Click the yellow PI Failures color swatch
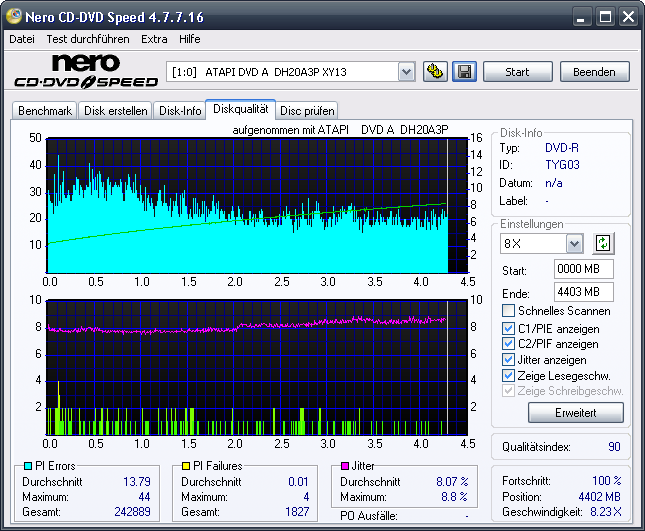This screenshot has height=531, width=645. point(186,466)
